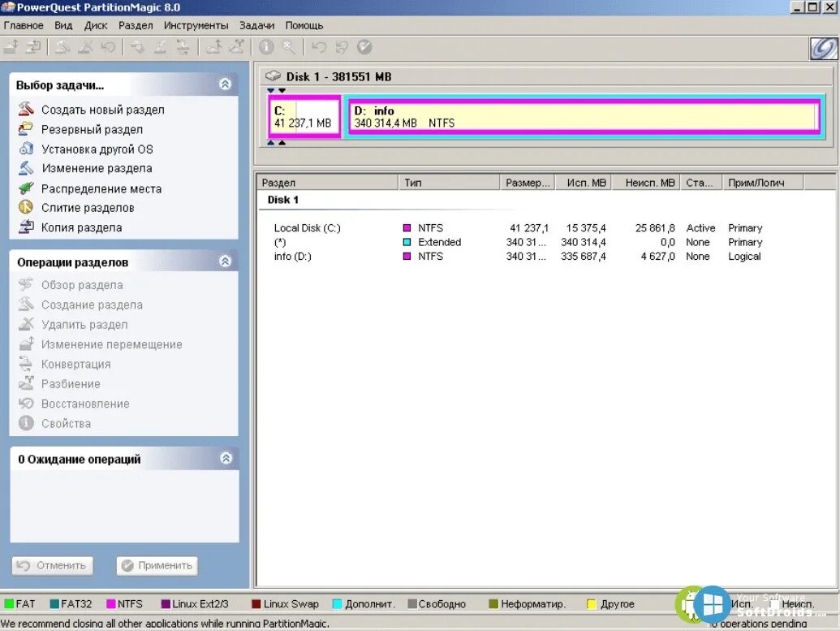Click the Label partition toolbar icon
840x631 pixels.
tap(138, 47)
